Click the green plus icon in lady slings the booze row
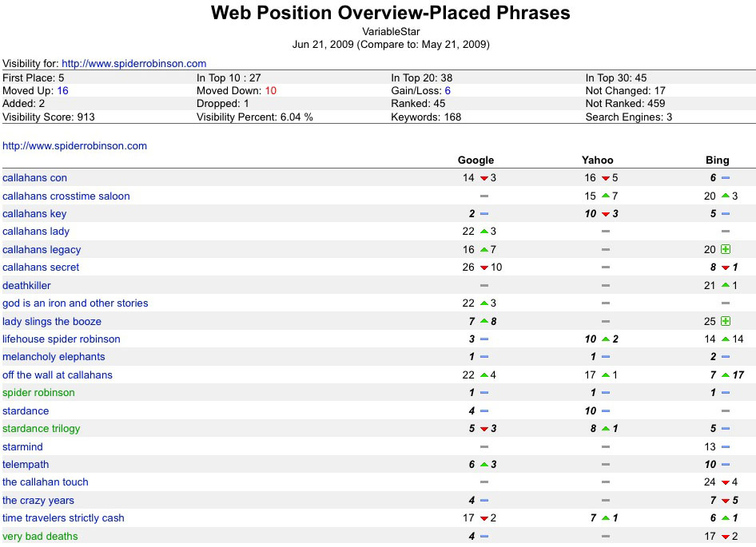Screen dimensions: 756x547 tap(725, 321)
